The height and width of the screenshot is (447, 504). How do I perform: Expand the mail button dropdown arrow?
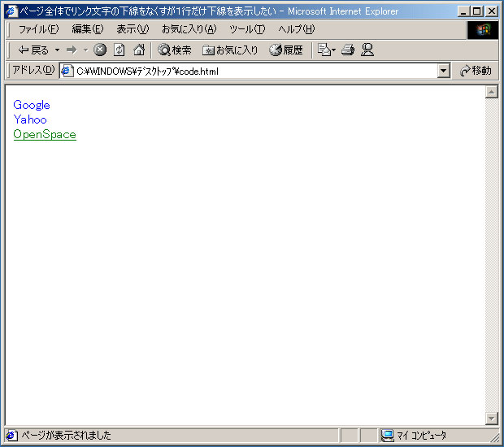click(x=333, y=50)
